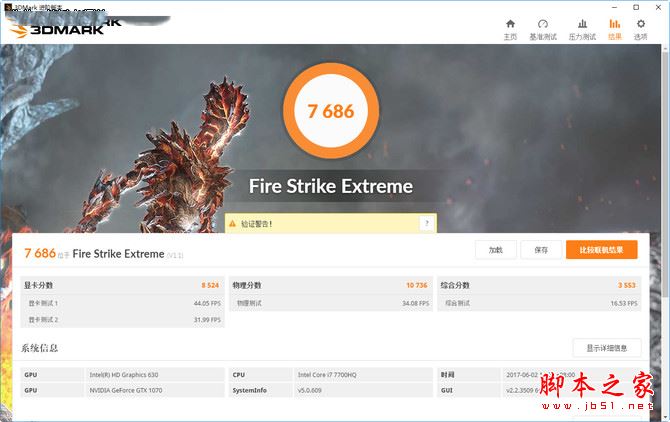Click the 综合分数 combined score label

455,285
